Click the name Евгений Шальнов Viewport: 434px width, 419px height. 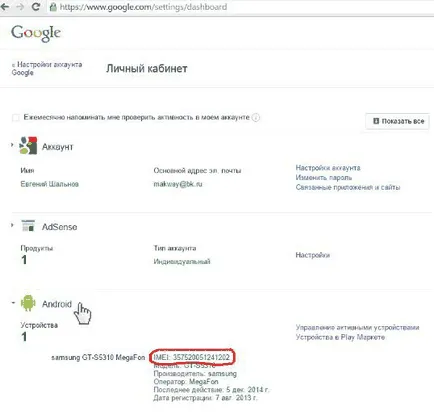click(x=50, y=184)
